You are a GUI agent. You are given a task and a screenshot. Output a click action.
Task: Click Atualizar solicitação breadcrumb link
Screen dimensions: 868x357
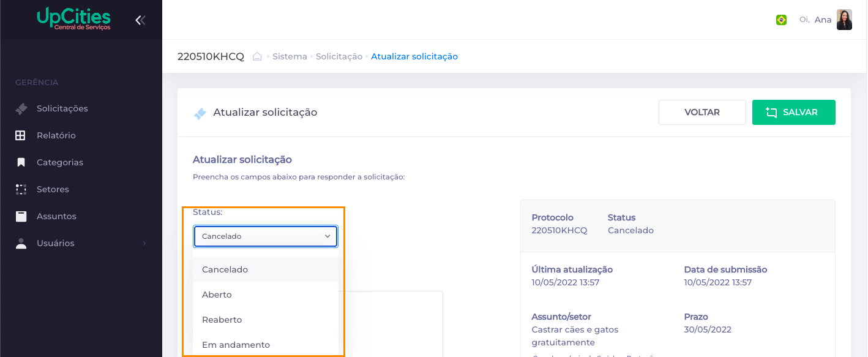(414, 56)
